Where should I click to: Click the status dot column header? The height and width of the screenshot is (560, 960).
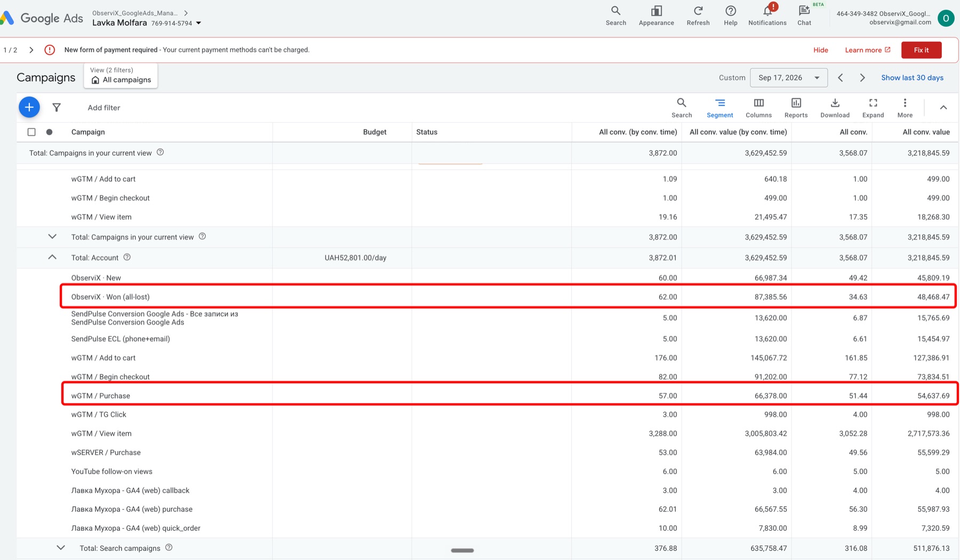coord(49,132)
